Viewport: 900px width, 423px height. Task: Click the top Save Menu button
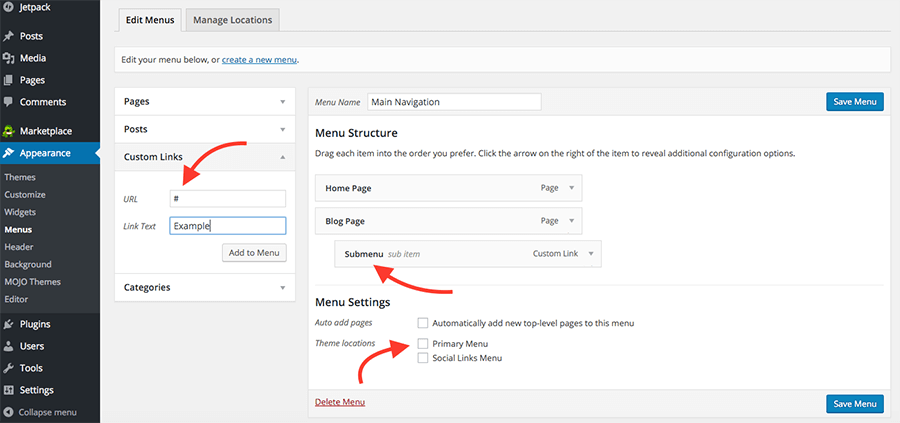click(855, 102)
